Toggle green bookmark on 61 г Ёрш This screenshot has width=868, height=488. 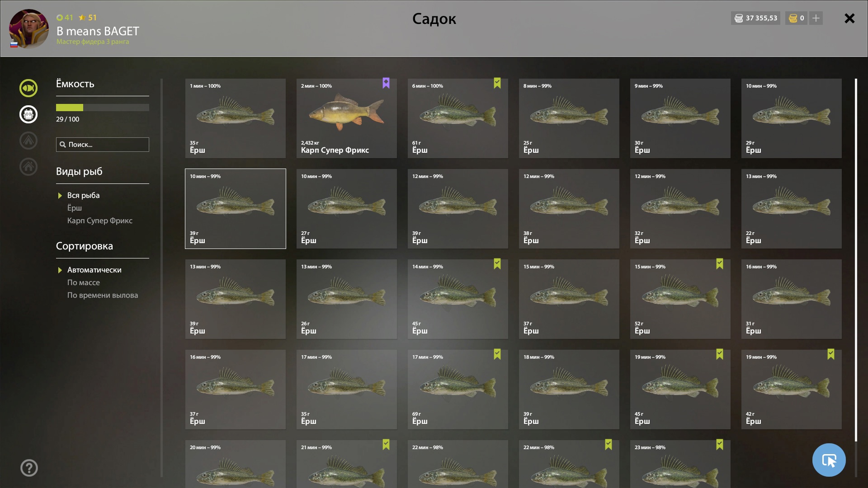[x=497, y=83]
